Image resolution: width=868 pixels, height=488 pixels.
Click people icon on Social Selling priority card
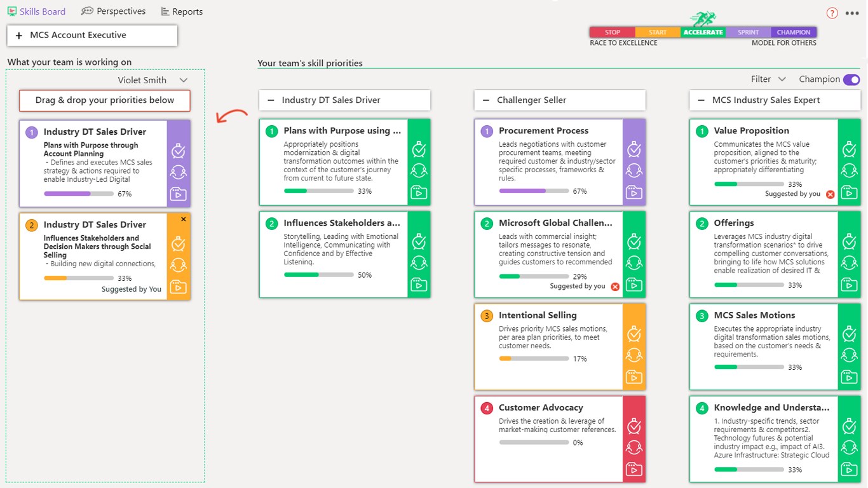point(179,266)
